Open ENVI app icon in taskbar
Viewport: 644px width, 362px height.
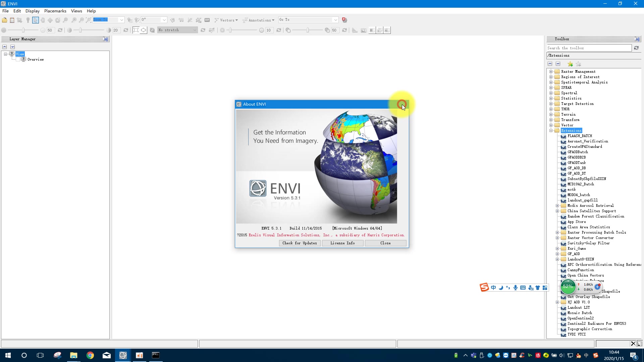click(123, 355)
